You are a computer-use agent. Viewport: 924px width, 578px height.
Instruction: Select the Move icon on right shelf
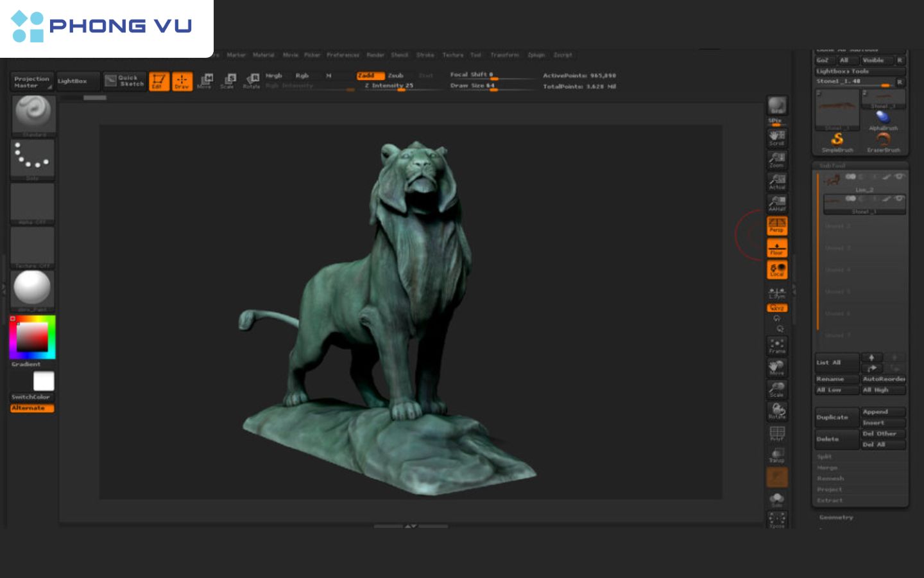tap(777, 366)
